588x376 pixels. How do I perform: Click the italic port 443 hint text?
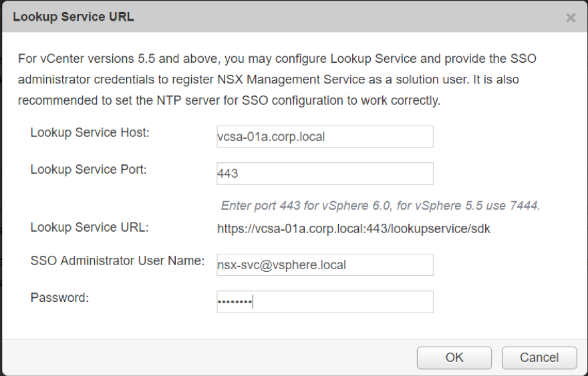tap(380, 206)
